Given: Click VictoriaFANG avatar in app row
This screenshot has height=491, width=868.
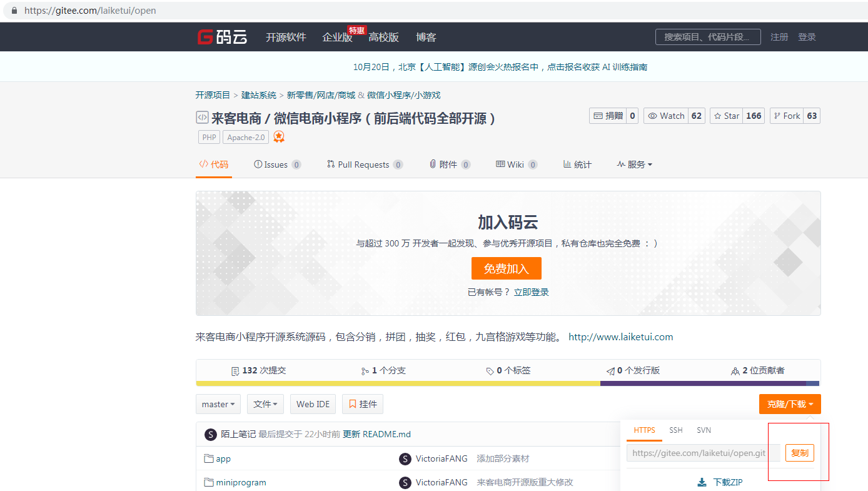Looking at the screenshot, I should click(x=405, y=459).
